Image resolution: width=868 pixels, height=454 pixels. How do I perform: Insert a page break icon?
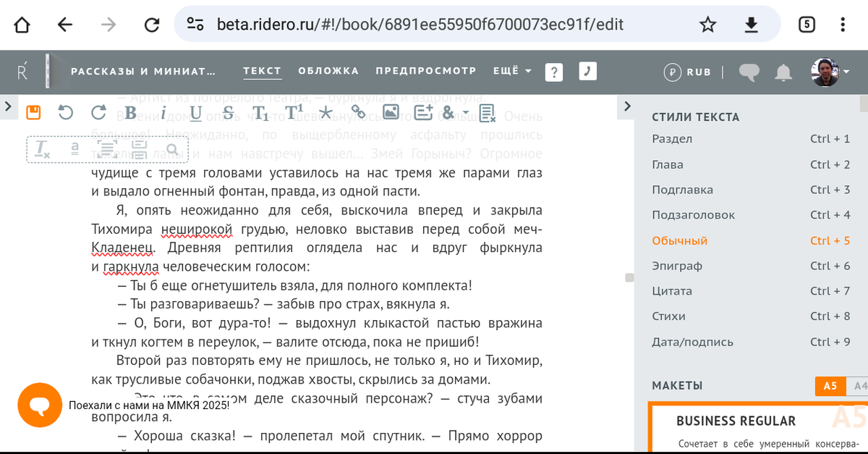(140, 149)
